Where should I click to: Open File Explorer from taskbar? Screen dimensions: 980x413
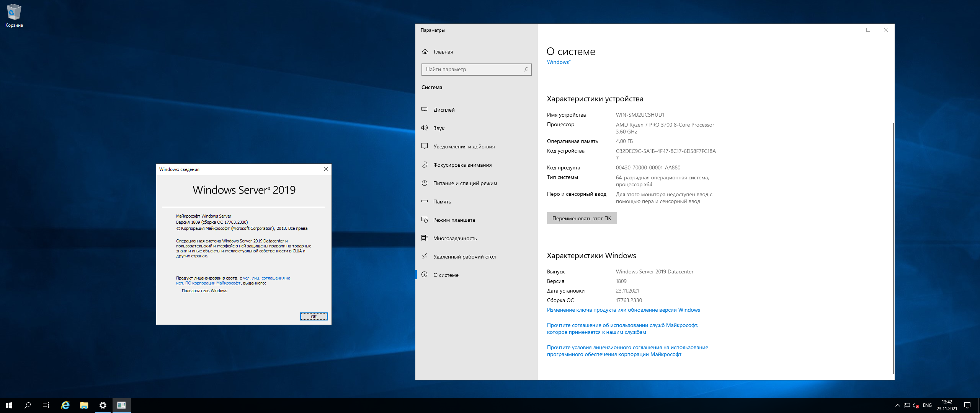click(84, 405)
